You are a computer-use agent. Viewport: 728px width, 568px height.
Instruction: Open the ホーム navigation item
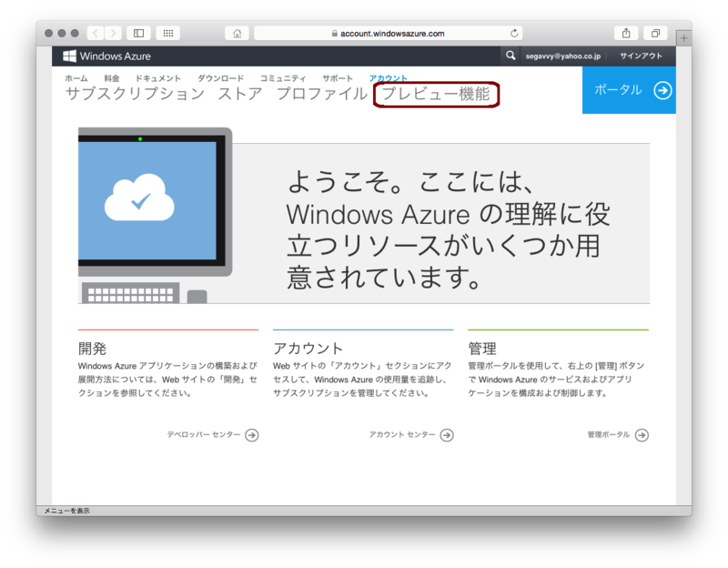[x=76, y=78]
